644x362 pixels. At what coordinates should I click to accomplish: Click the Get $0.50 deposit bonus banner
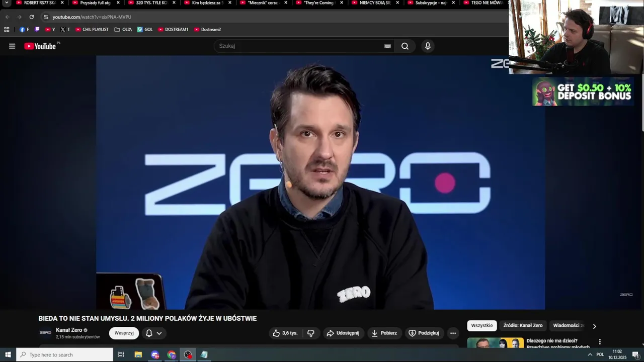[x=583, y=92]
